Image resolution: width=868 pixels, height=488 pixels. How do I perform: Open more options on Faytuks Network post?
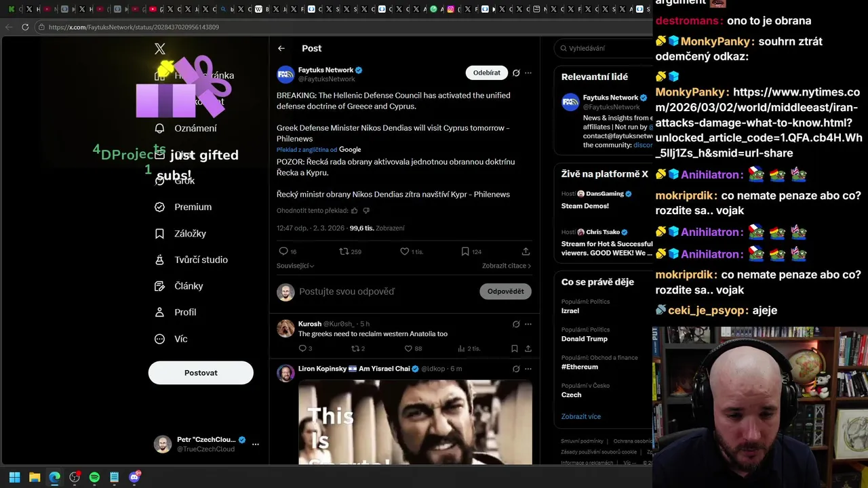(x=528, y=73)
